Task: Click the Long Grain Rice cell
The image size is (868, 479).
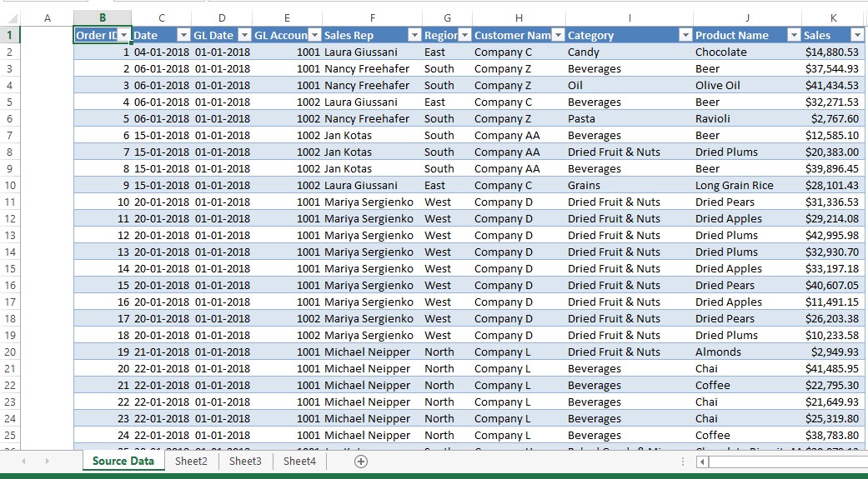Action: click(747, 185)
